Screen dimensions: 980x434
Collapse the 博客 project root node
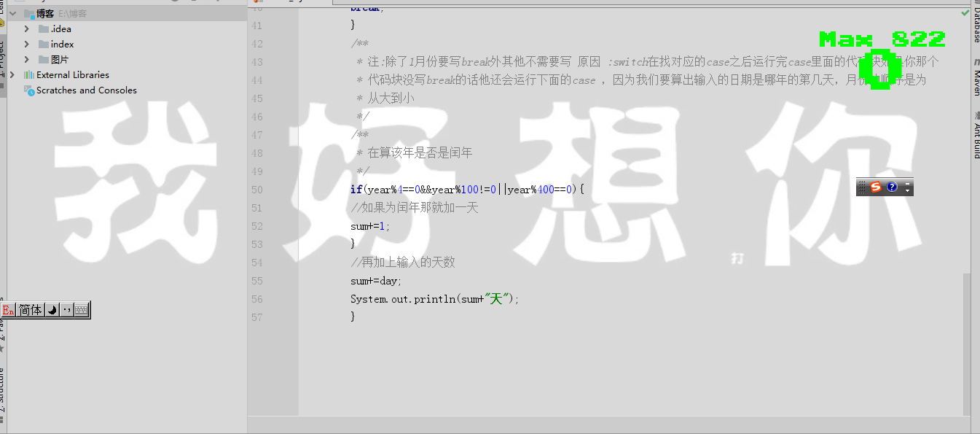tap(11, 12)
